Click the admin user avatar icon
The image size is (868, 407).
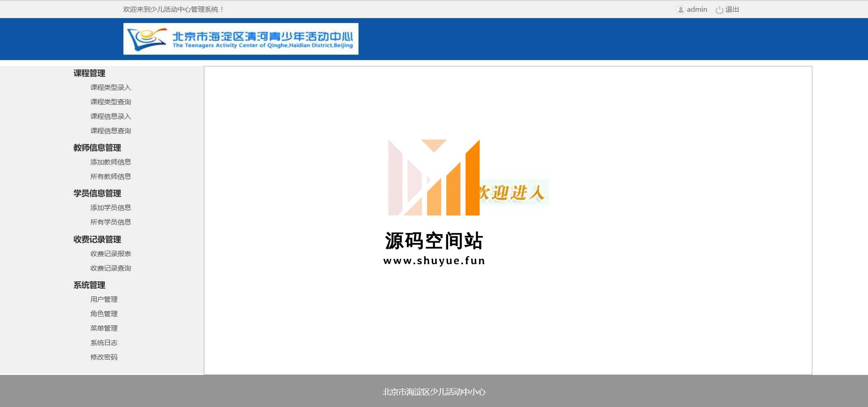(x=680, y=9)
